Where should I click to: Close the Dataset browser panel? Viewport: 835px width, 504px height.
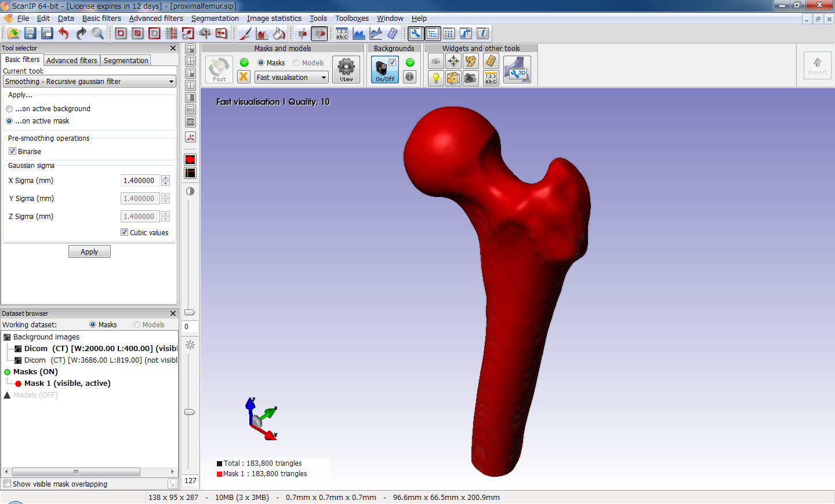coord(173,313)
